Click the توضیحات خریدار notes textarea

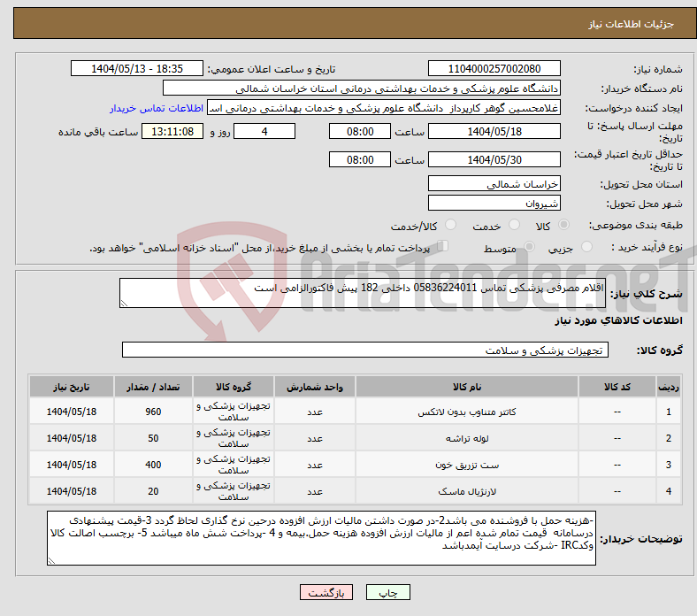321,538
